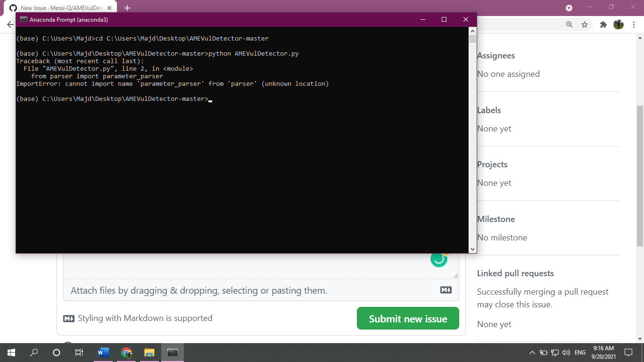The image size is (644, 362).
Task: Click the Chrome tab search dropdown arrow
Action: 569,8
